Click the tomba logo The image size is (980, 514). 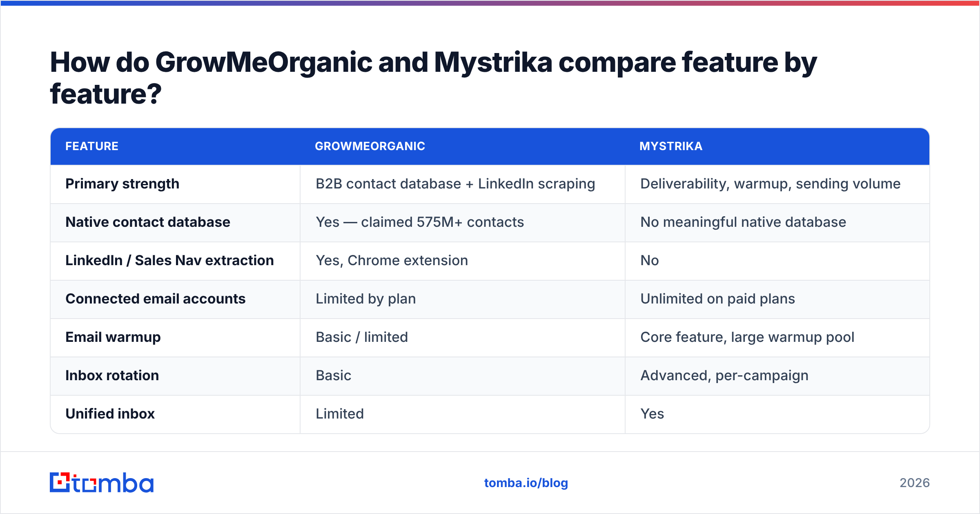[102, 483]
